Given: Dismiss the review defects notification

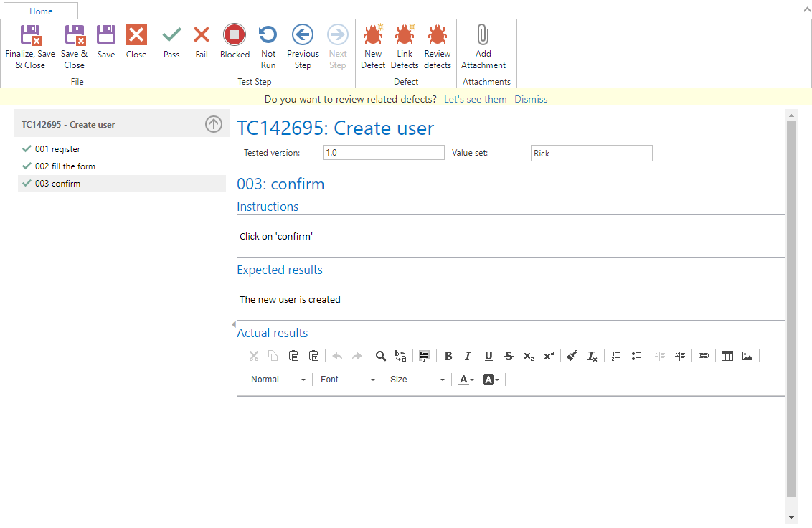Looking at the screenshot, I should tap(531, 100).
